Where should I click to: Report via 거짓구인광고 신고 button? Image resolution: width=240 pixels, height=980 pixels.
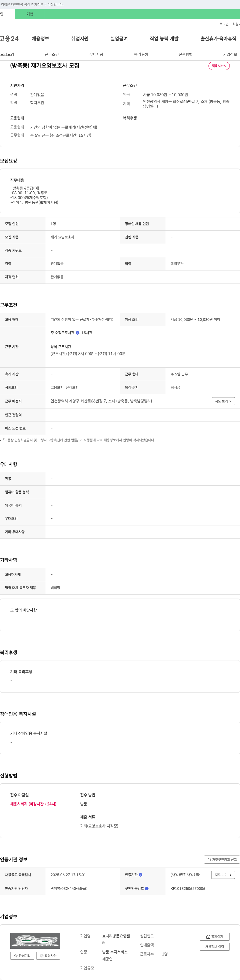[x=222, y=859]
